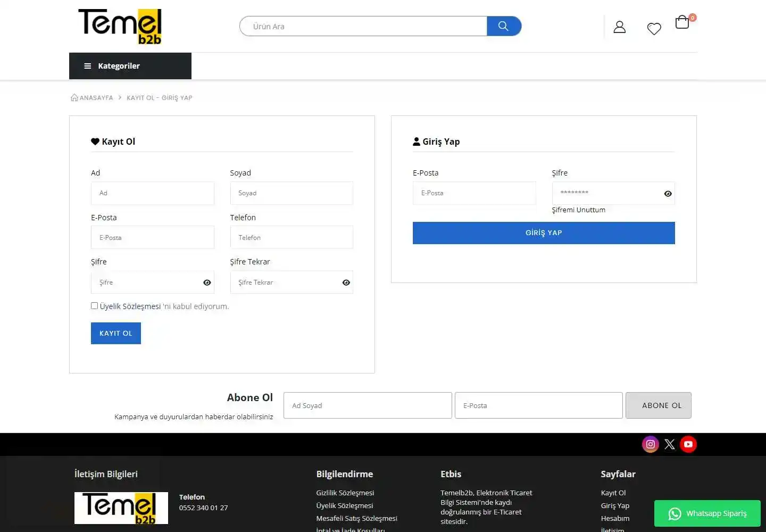The width and height of the screenshot is (766, 532).
Task: Open footer Hesabım page link
Action: tap(615, 518)
